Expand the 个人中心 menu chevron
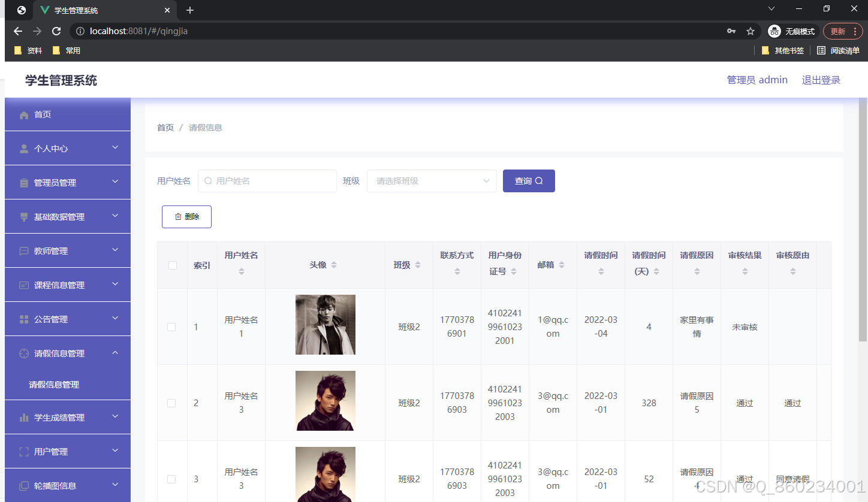The image size is (868, 502). (x=115, y=147)
